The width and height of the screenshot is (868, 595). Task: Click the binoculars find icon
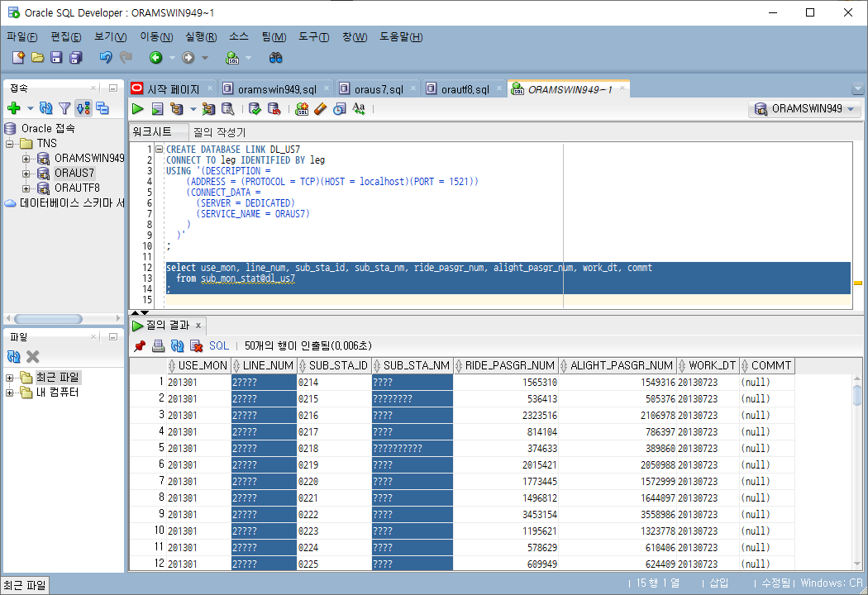pos(275,58)
